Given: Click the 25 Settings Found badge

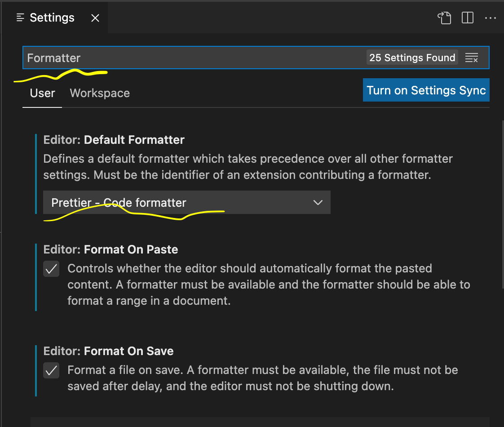Looking at the screenshot, I should [412, 58].
